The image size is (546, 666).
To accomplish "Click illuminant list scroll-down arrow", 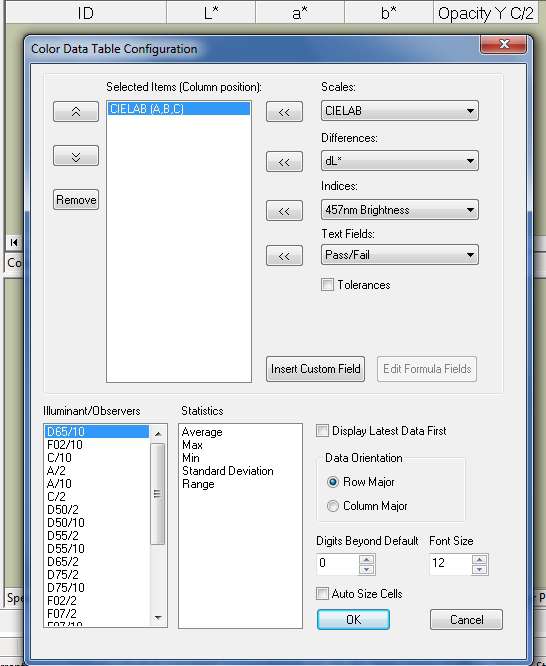I will (158, 618).
